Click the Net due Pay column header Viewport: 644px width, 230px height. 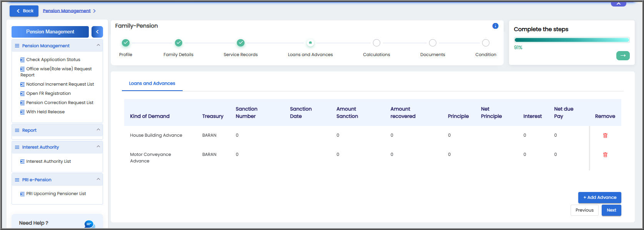[564, 113]
